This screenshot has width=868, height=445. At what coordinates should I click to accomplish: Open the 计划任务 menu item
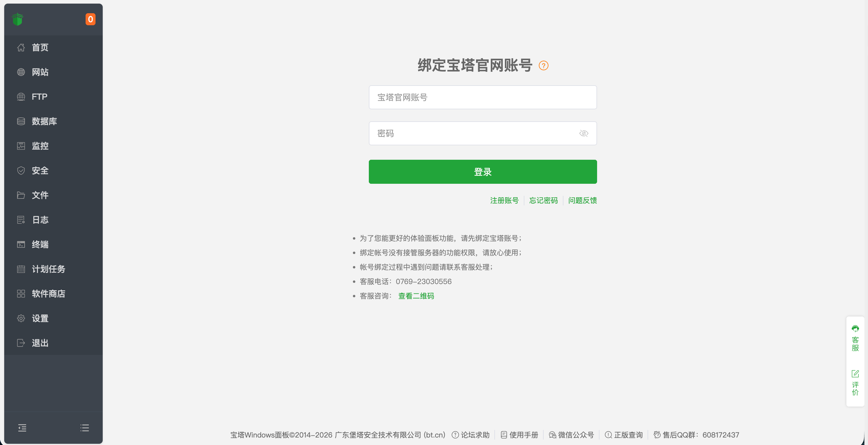click(x=53, y=269)
